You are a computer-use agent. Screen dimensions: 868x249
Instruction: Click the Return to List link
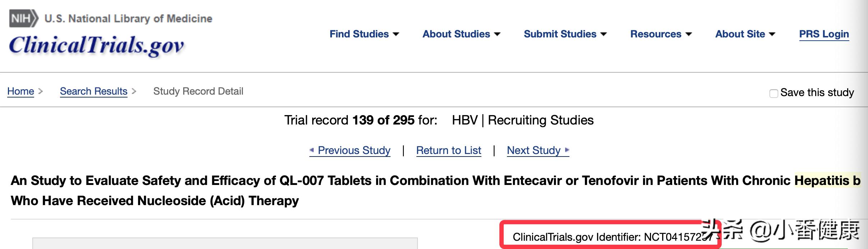click(x=448, y=150)
